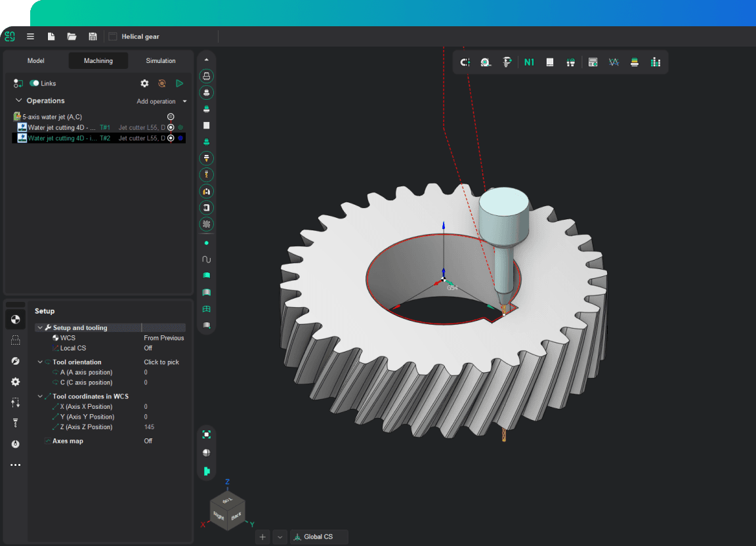Viewport: 756px width, 546px height.
Task: Toggle the Links switch
Action: [x=34, y=83]
